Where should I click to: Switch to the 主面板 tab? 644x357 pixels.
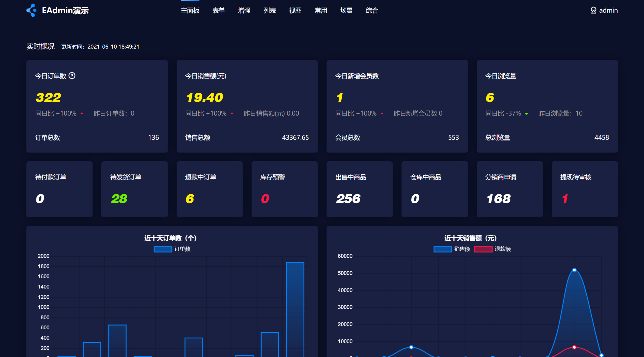pyautogui.click(x=190, y=10)
